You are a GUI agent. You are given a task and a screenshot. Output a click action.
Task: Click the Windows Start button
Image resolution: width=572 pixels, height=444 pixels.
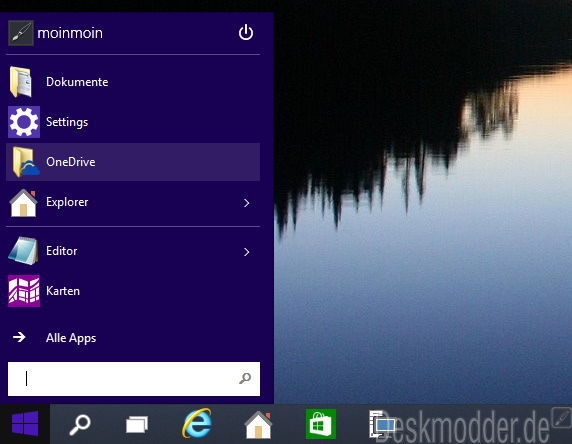tap(25, 424)
